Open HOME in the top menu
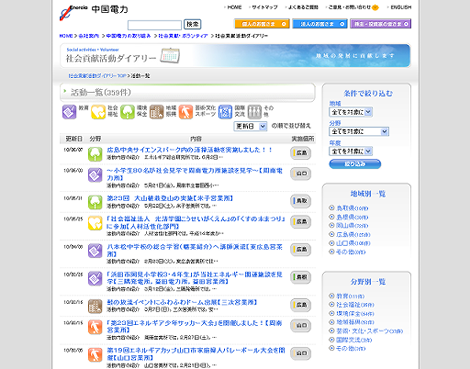470x369 pixels. [234, 7]
